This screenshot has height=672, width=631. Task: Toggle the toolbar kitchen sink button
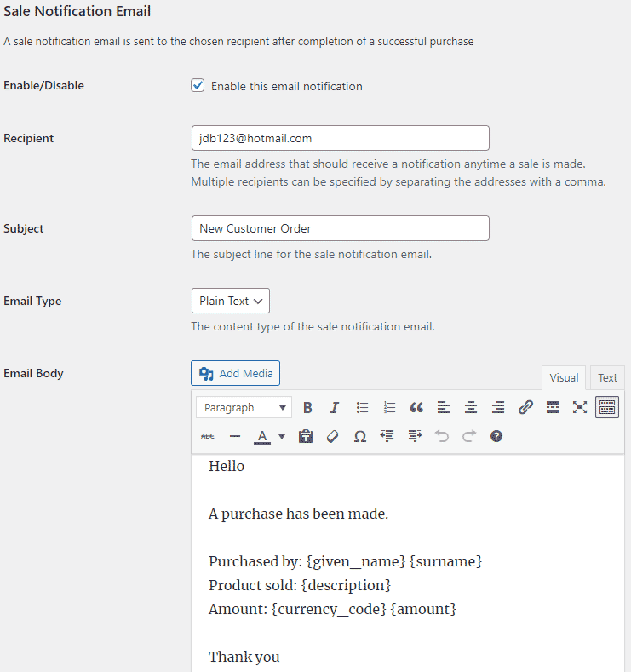point(607,407)
